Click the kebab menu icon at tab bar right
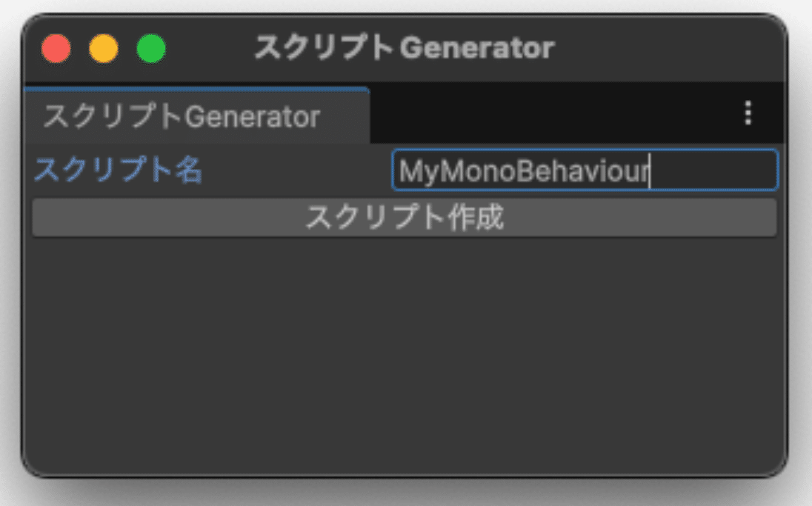 [748, 113]
